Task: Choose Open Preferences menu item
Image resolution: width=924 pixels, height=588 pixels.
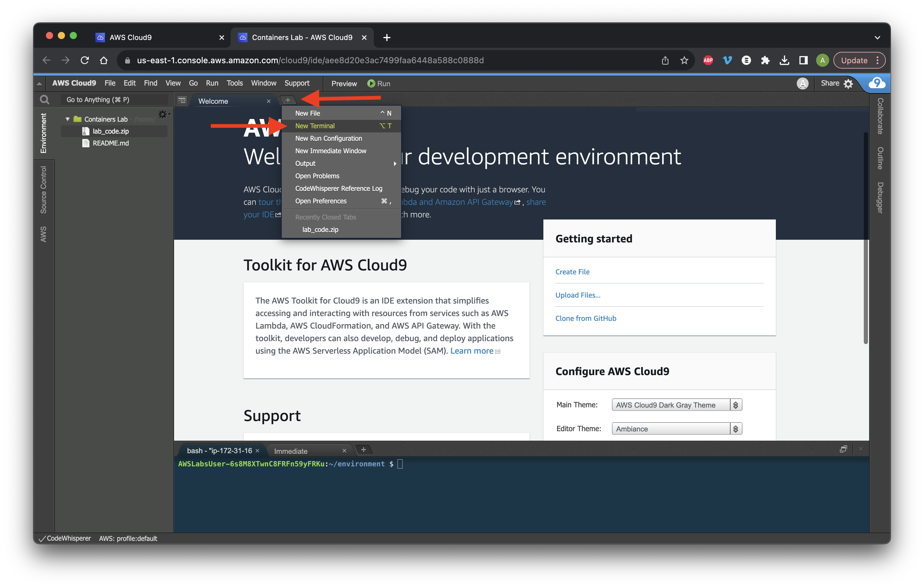Action: click(341, 201)
